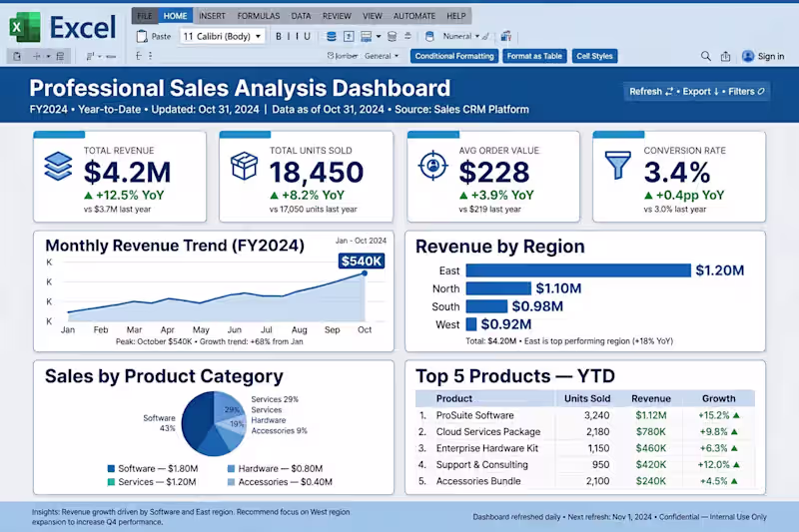Viewport: 799px width, 532px height.
Task: Click the layers icon on Total Revenue card
Action: tap(58, 167)
